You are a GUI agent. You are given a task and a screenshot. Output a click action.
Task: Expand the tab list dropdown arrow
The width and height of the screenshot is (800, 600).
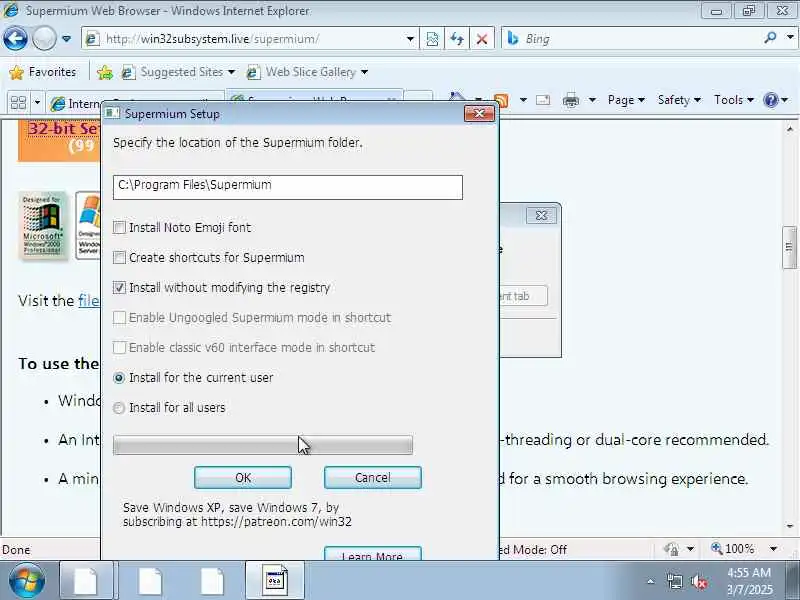pos(37,103)
